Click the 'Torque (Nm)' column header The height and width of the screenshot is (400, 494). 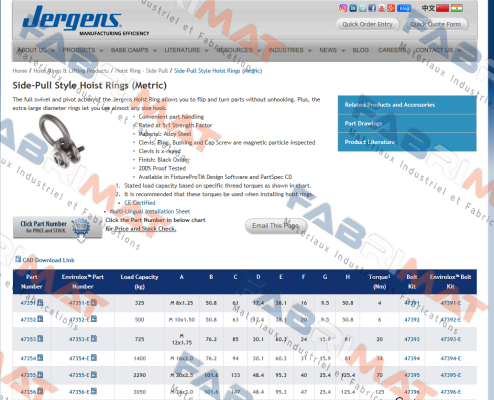pyautogui.click(x=379, y=282)
